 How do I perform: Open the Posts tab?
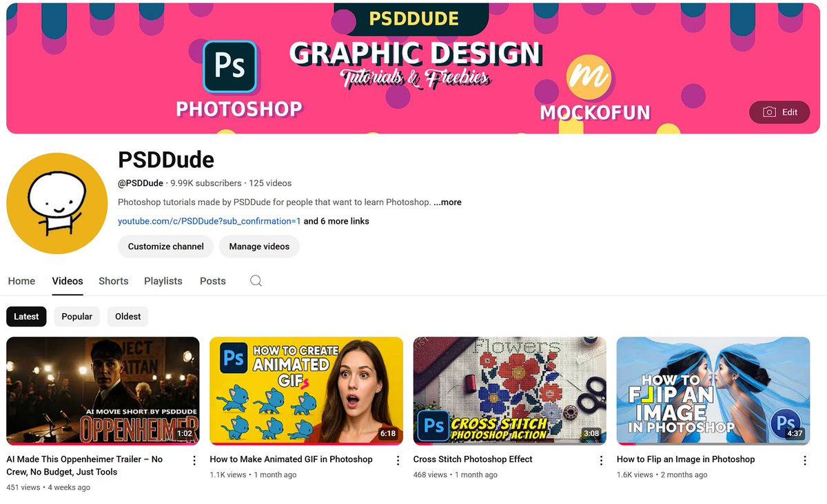point(213,281)
